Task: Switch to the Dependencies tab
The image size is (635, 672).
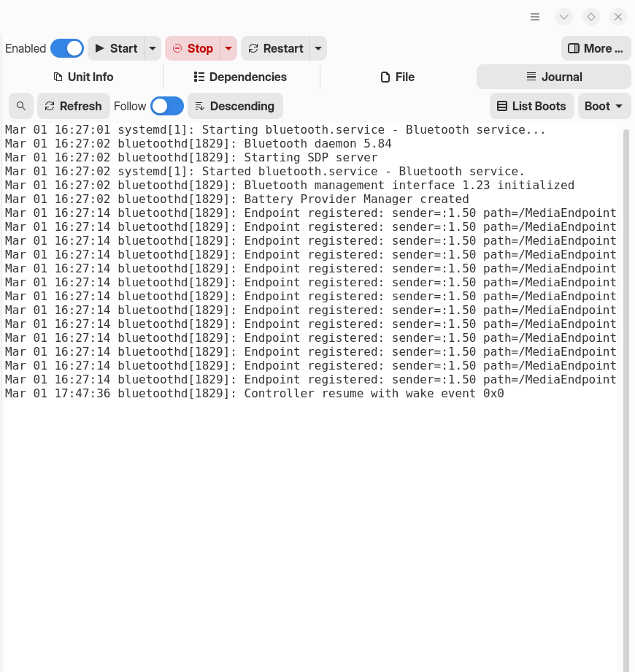Action: tap(240, 77)
